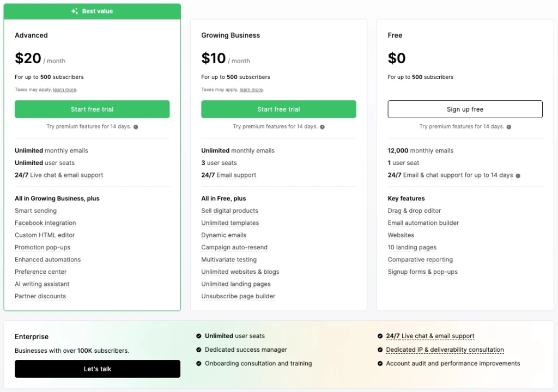The width and height of the screenshot is (558, 392).
Task: Click Partner discounts feature
Action: [x=40, y=296]
